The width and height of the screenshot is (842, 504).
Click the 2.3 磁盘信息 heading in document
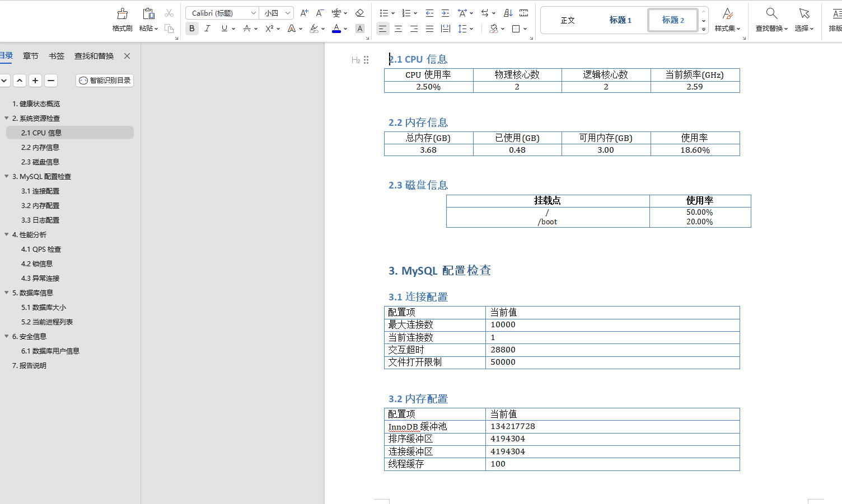coord(418,185)
